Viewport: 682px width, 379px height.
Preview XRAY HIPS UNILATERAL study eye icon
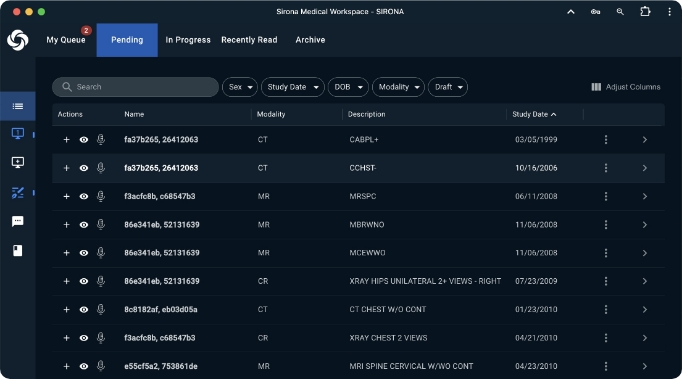coord(84,281)
